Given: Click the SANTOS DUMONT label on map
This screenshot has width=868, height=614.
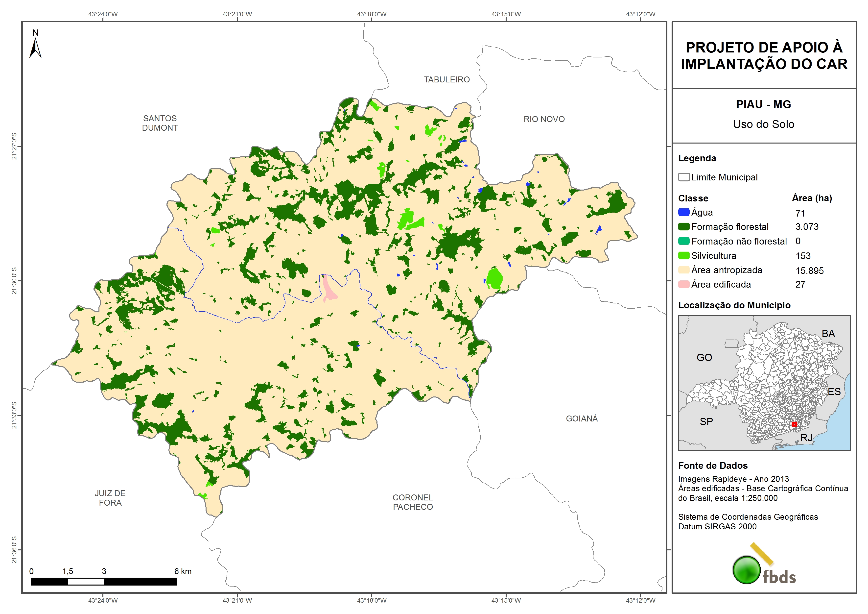Looking at the screenshot, I should pyautogui.click(x=160, y=123).
